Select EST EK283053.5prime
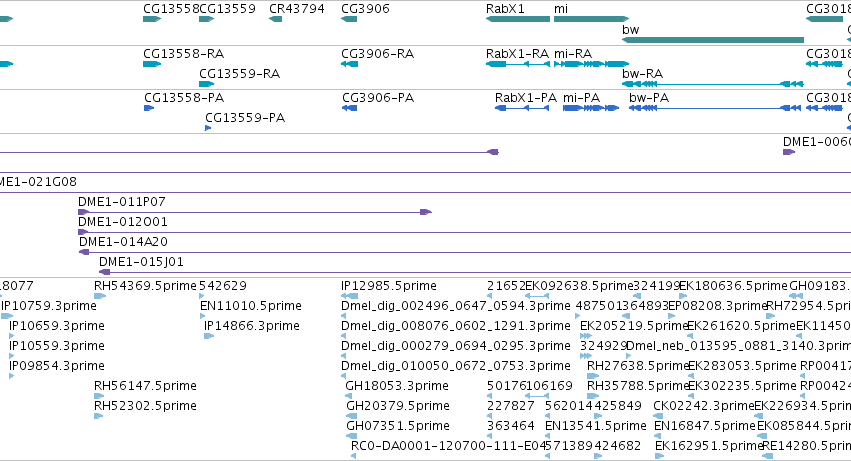Screen dimensions: 851x461 pyautogui.click(x=691, y=376)
